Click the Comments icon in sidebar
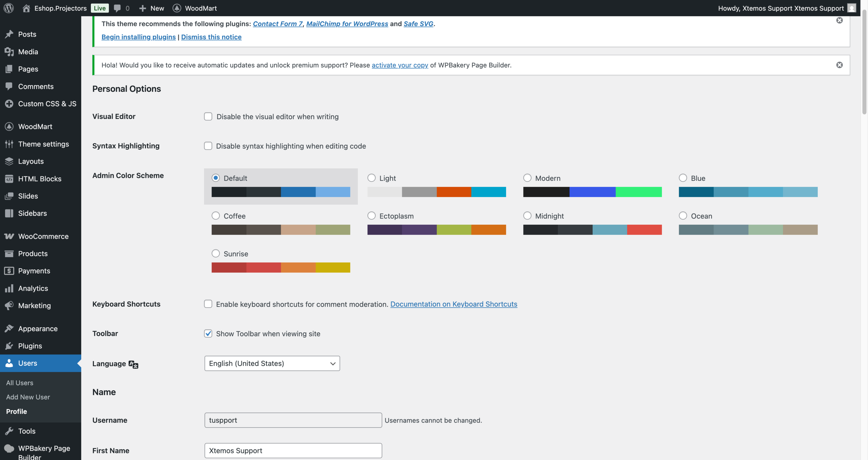This screenshot has width=868, height=460. coord(9,86)
